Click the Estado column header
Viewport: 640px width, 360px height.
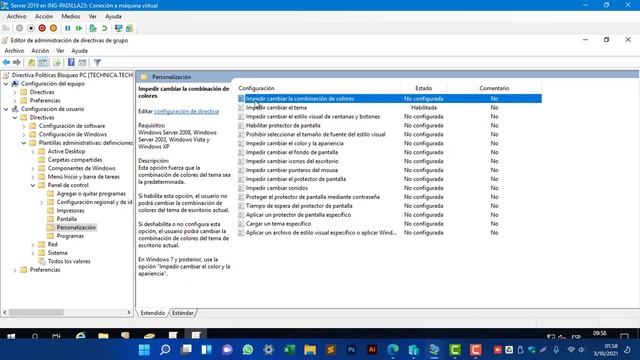click(424, 88)
